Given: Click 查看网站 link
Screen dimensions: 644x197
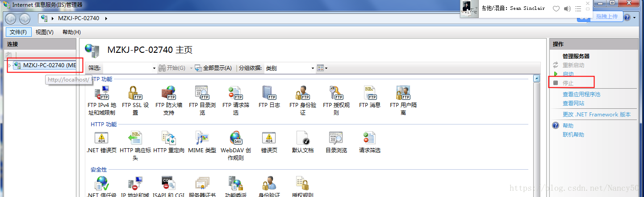Looking at the screenshot, I should [x=573, y=103].
